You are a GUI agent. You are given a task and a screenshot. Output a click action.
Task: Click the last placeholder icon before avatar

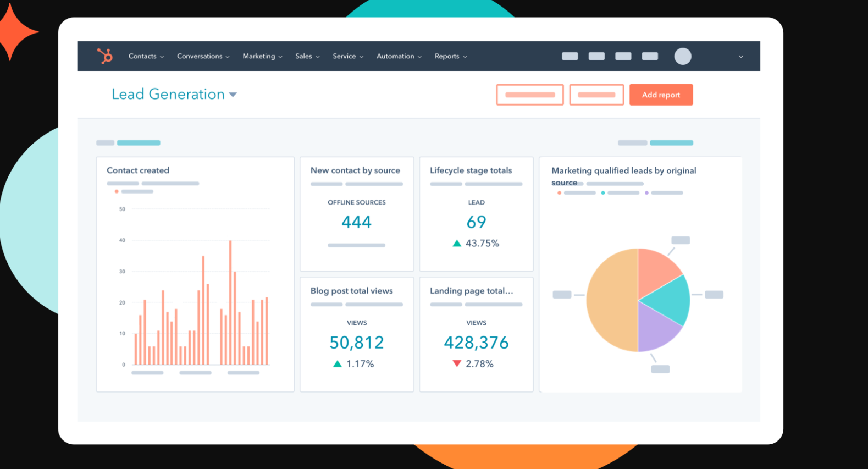tap(650, 56)
